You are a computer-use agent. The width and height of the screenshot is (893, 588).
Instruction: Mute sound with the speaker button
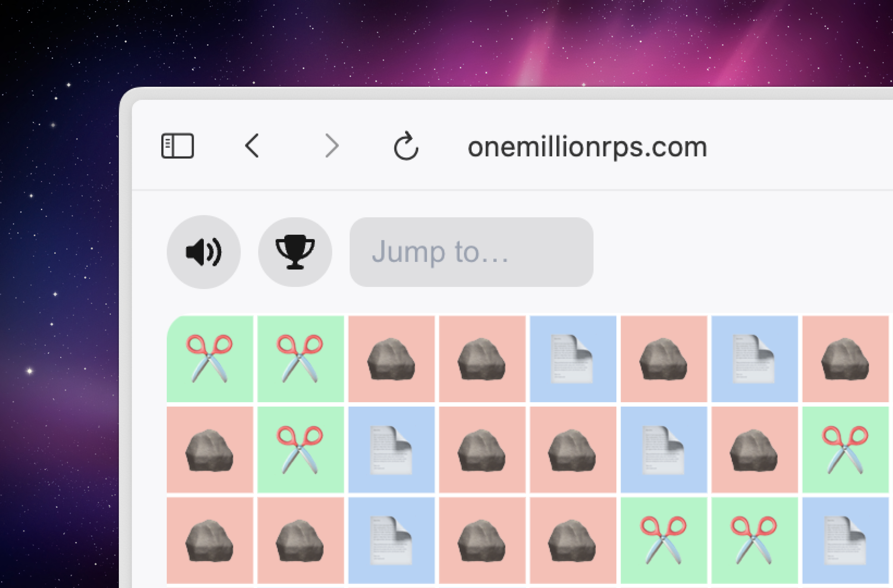point(204,252)
